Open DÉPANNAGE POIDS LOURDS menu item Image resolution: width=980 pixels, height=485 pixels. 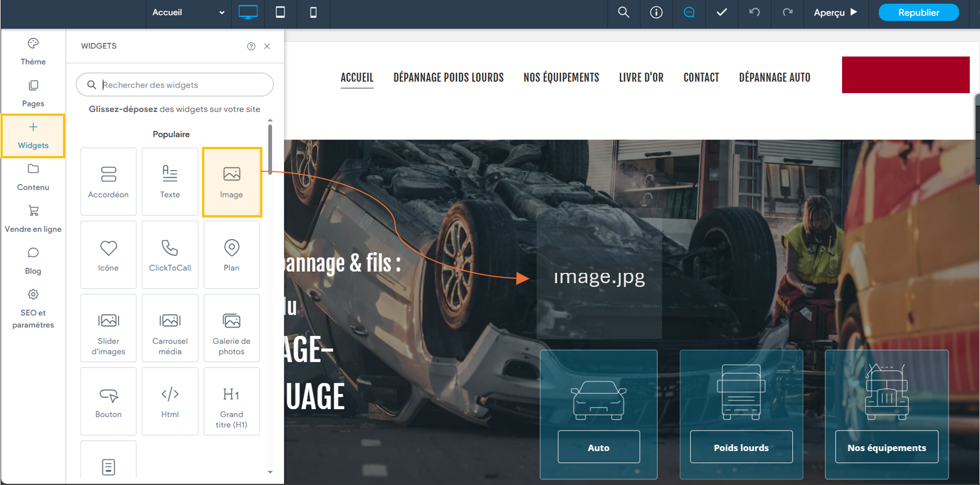[x=448, y=78]
